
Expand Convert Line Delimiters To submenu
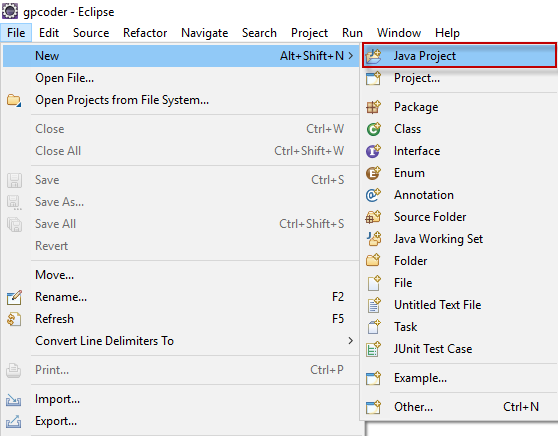coord(351,341)
